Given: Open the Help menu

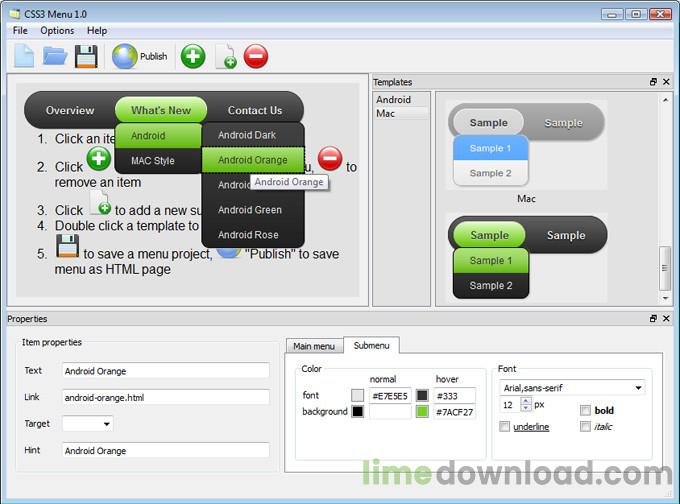Looking at the screenshot, I should tap(97, 30).
